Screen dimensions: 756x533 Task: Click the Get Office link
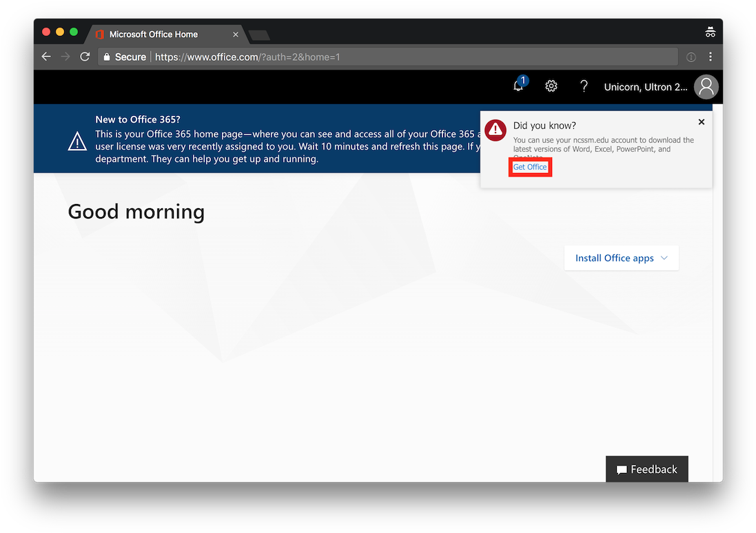(530, 167)
